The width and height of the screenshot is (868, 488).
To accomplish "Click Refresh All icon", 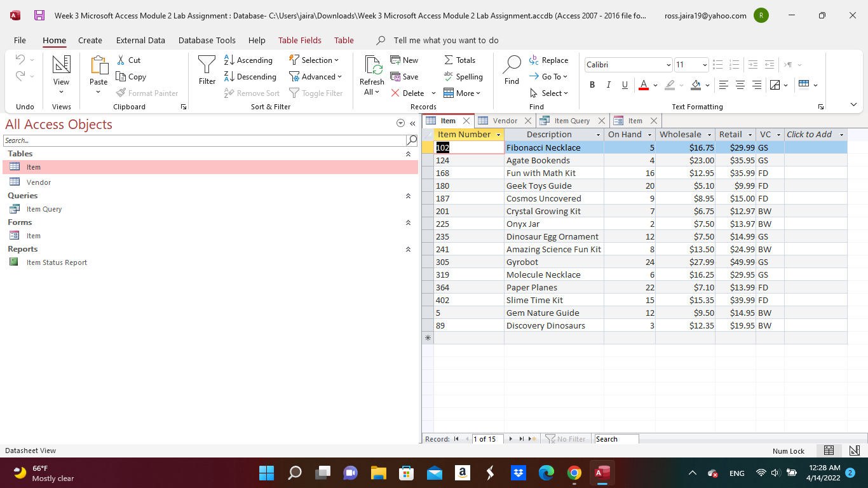I will pos(372,65).
